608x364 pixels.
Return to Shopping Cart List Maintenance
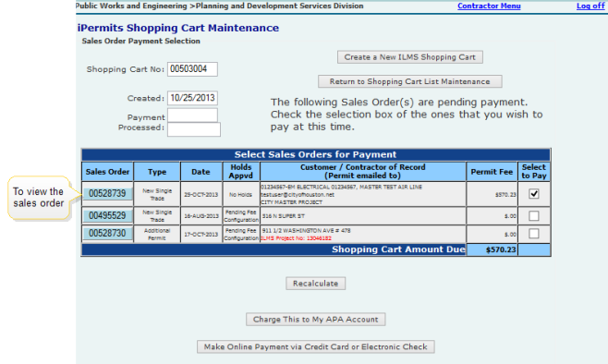click(410, 81)
